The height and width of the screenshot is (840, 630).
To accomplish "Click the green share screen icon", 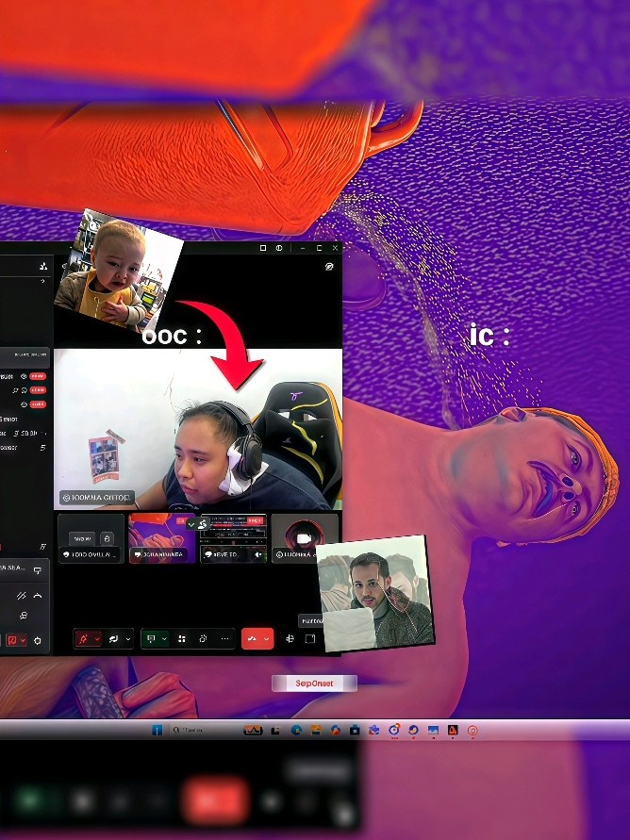I will (151, 638).
